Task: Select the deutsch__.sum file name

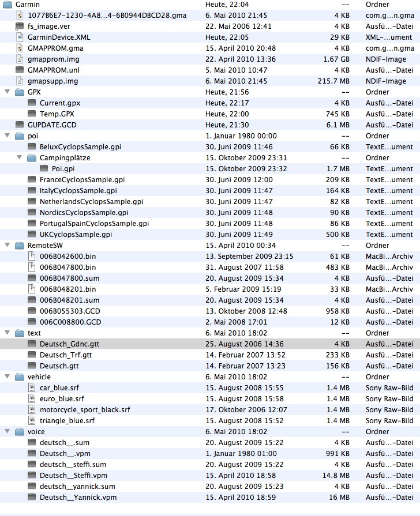Action: 64,443
